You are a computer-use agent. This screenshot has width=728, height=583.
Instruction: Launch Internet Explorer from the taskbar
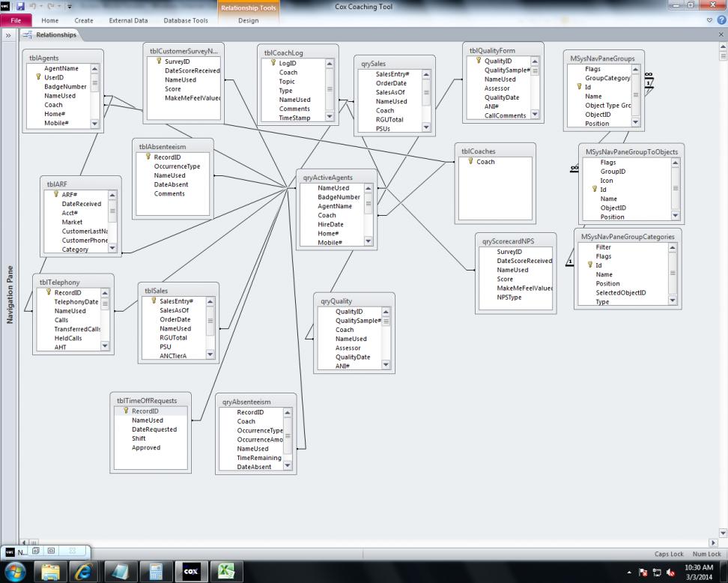click(84, 572)
